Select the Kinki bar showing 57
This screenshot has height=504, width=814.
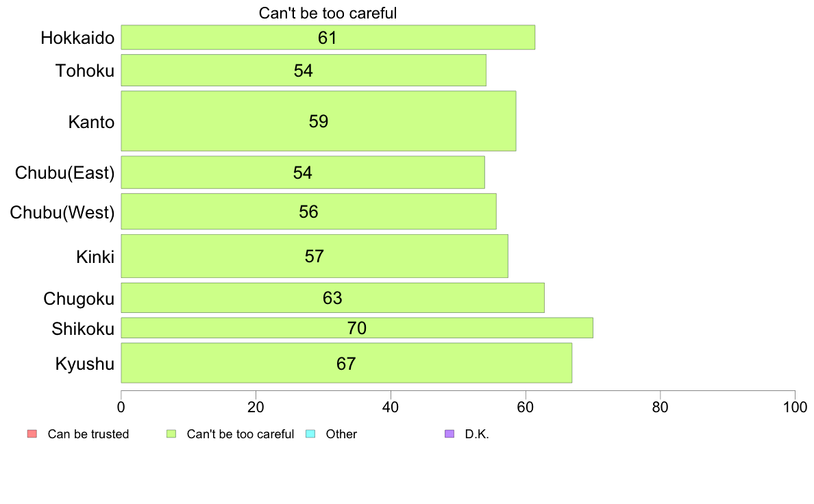coord(314,256)
